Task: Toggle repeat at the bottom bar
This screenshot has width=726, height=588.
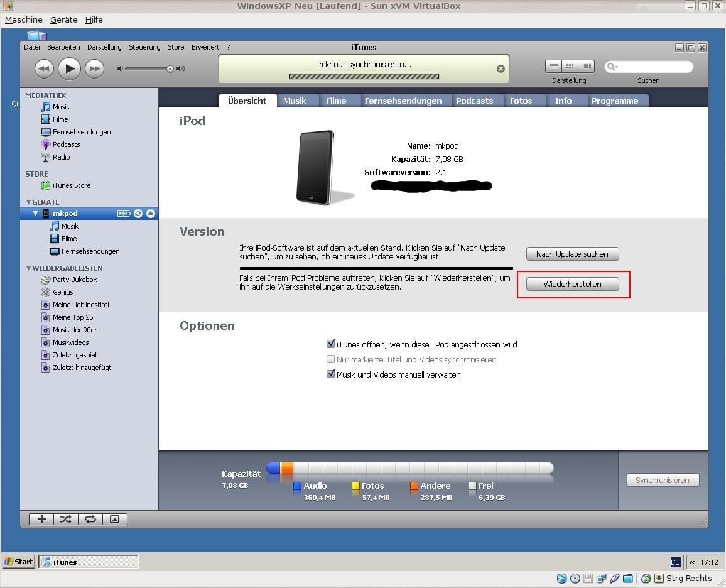Action: [x=90, y=519]
